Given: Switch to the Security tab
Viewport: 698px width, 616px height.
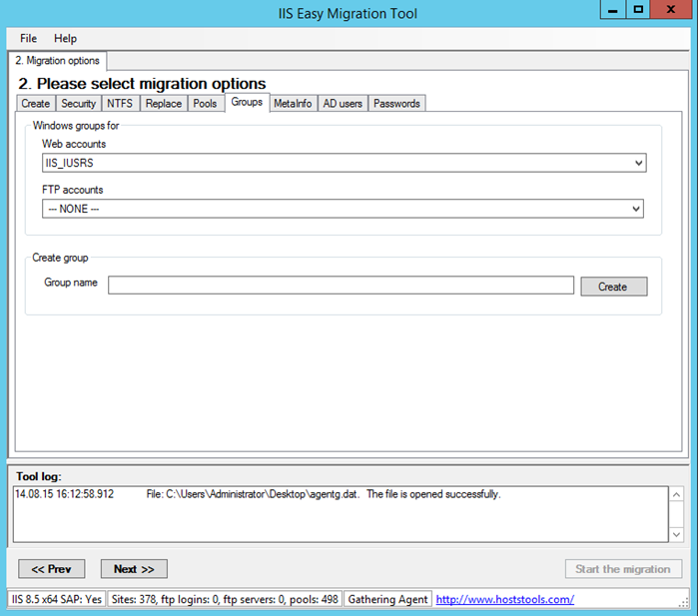Looking at the screenshot, I should pos(78,103).
